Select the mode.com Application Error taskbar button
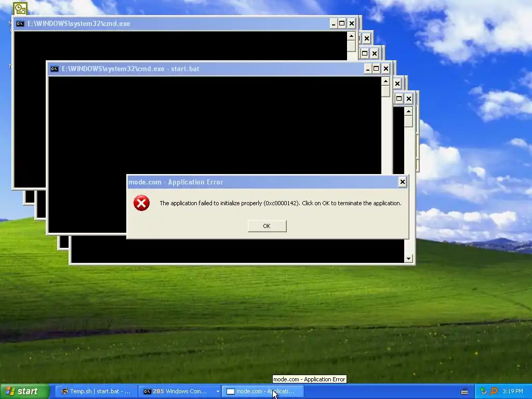The width and height of the screenshot is (532, 399). (x=262, y=392)
